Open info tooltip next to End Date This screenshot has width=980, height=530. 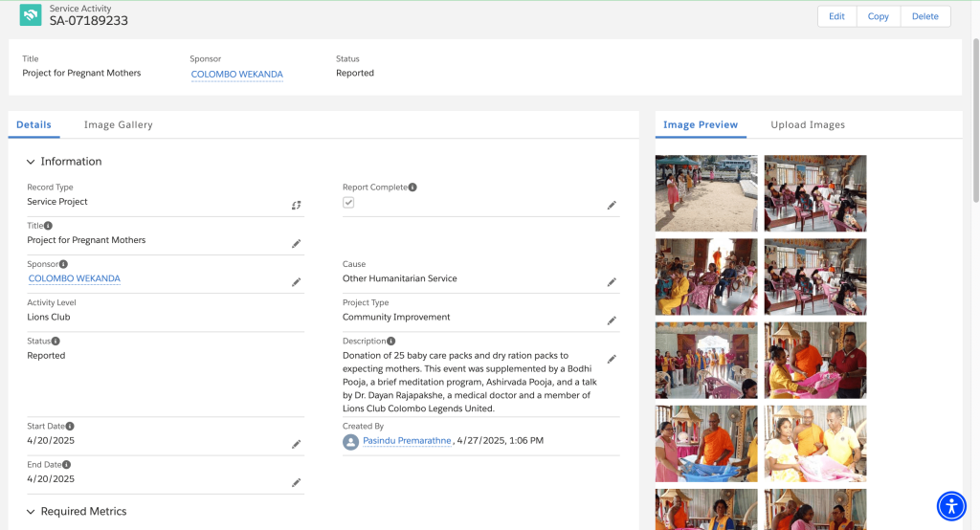tap(66, 464)
